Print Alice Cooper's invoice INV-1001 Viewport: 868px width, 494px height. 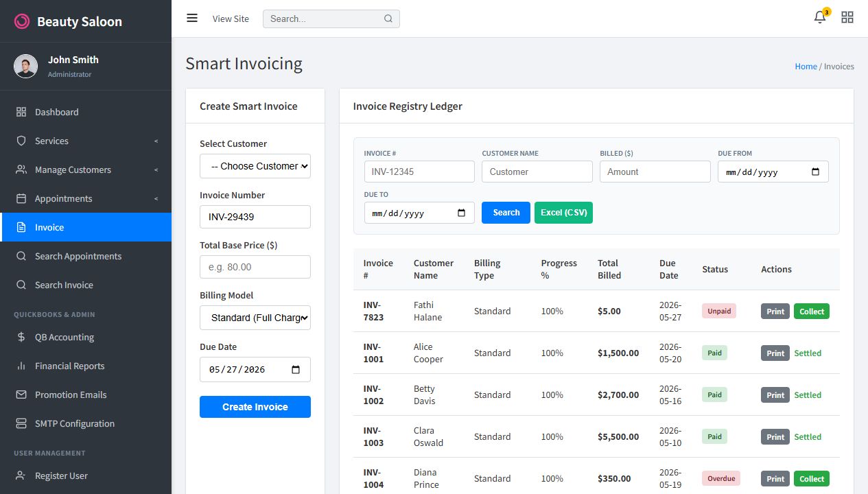[775, 353]
